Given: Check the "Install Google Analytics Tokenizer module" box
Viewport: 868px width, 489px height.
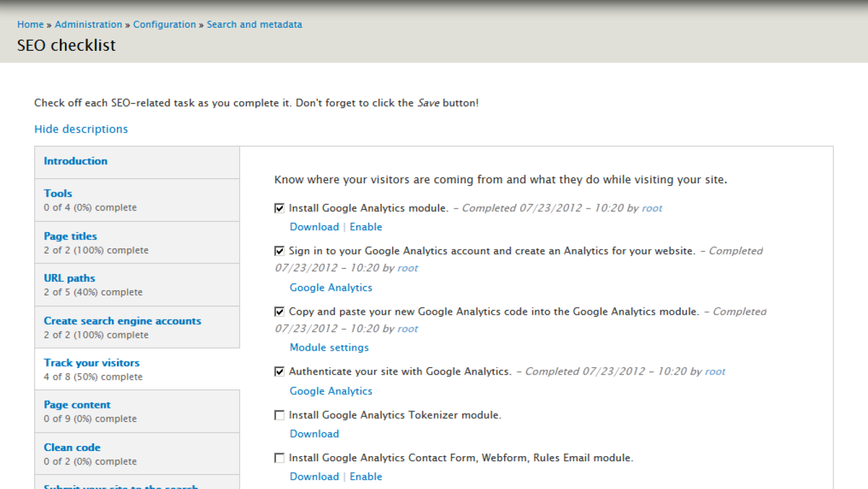Looking at the screenshot, I should tap(279, 414).
